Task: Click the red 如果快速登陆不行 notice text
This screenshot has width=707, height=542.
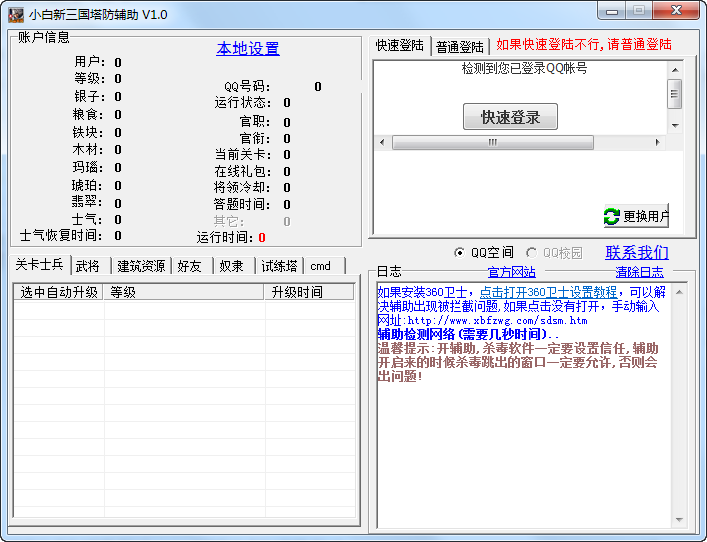Action: (584, 45)
